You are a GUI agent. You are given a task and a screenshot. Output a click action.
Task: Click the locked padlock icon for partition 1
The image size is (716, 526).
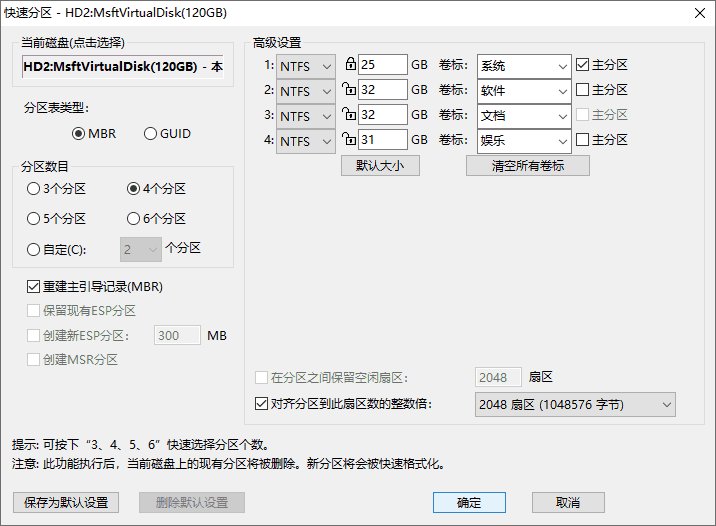pyautogui.click(x=350, y=63)
